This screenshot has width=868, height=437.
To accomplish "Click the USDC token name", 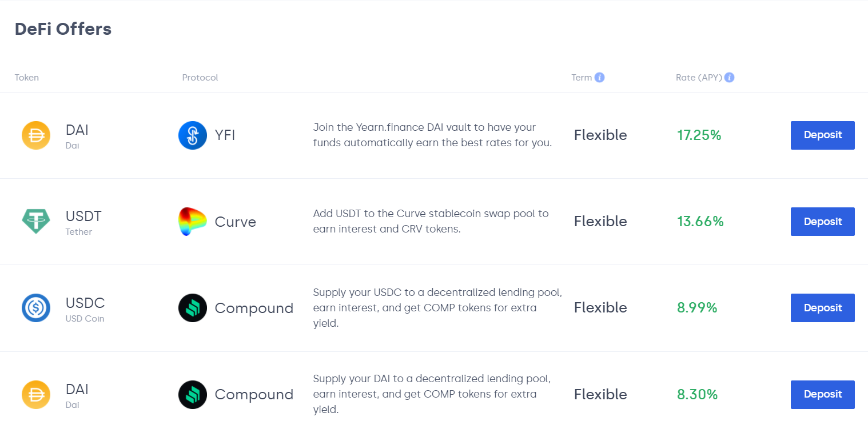I will point(85,303).
